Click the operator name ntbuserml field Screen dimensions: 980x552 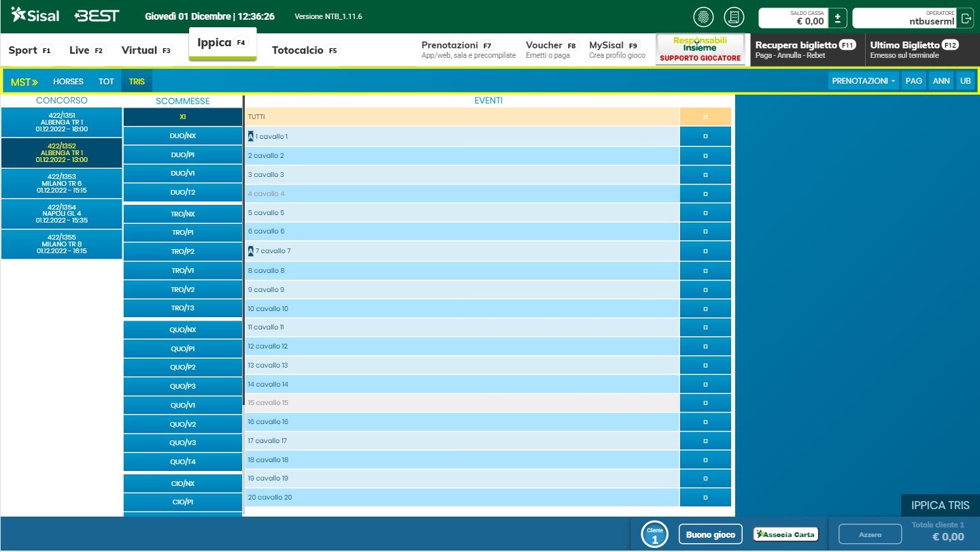pos(905,18)
